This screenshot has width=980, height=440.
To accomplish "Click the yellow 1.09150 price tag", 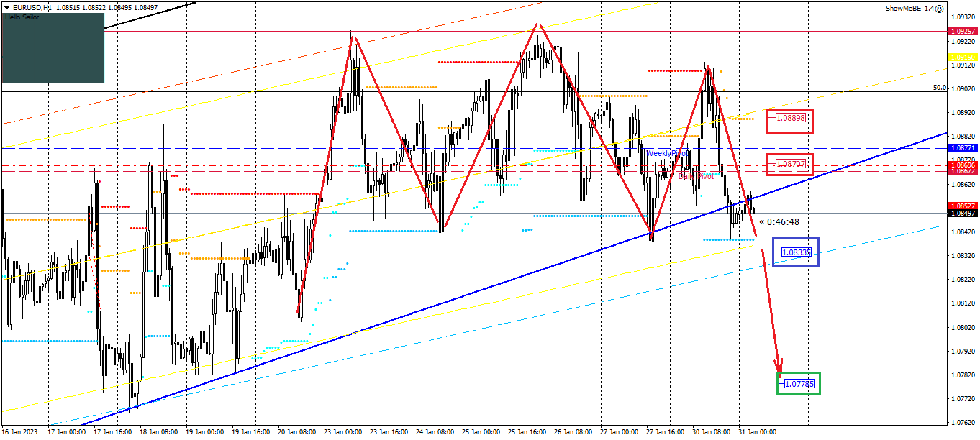I will point(963,57).
